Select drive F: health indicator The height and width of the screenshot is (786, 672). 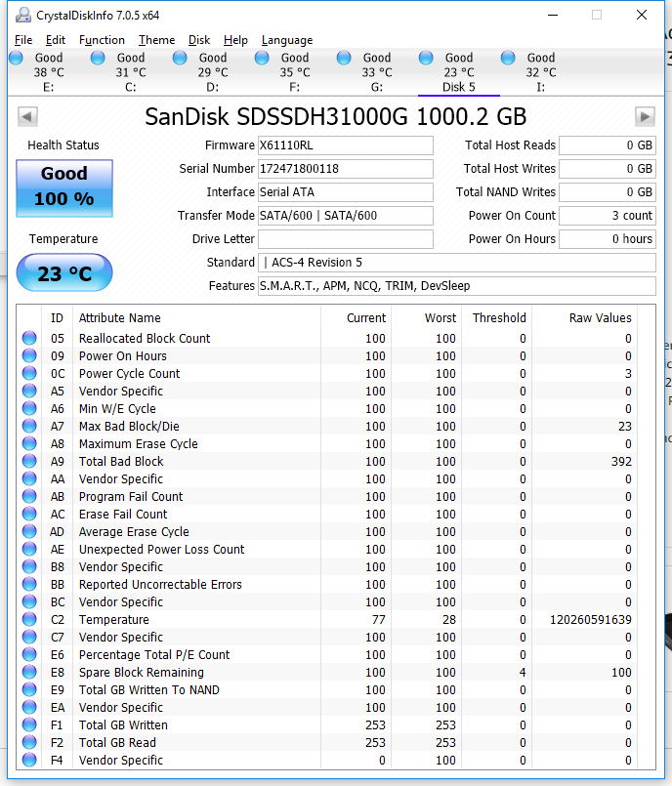click(x=262, y=59)
